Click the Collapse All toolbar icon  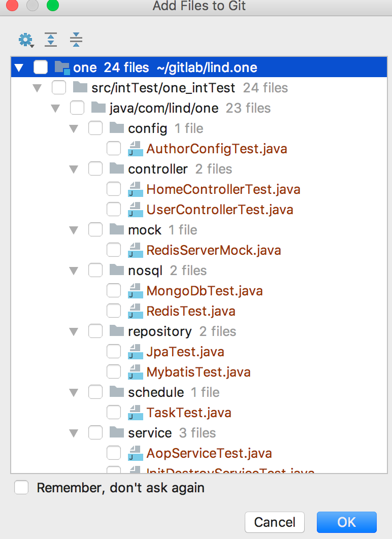76,40
